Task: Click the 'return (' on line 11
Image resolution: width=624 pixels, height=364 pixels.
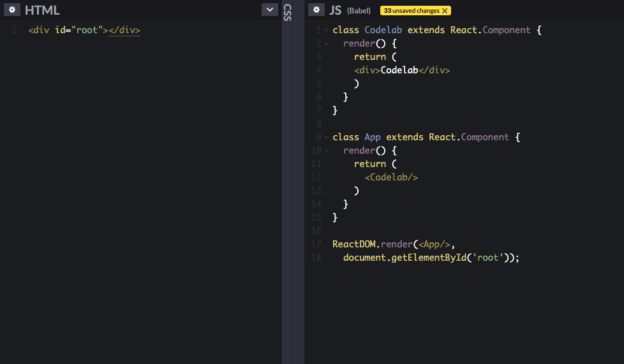Action: pyautogui.click(x=375, y=164)
